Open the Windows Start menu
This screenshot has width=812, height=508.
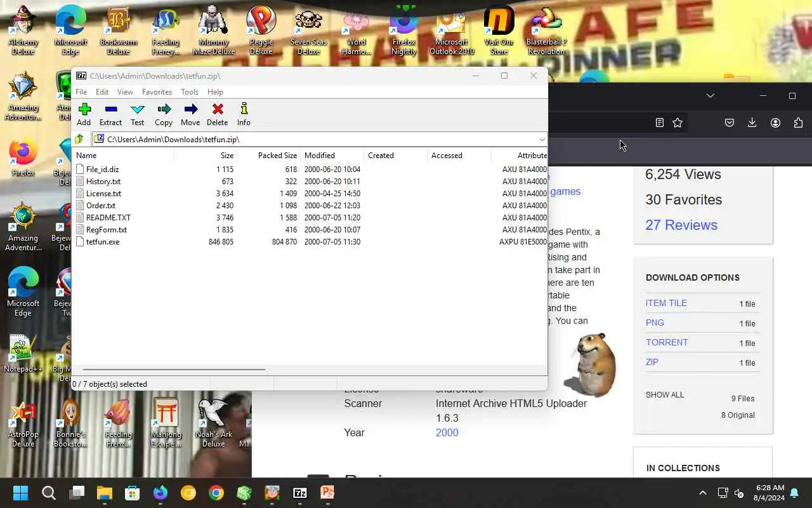pyautogui.click(x=20, y=493)
